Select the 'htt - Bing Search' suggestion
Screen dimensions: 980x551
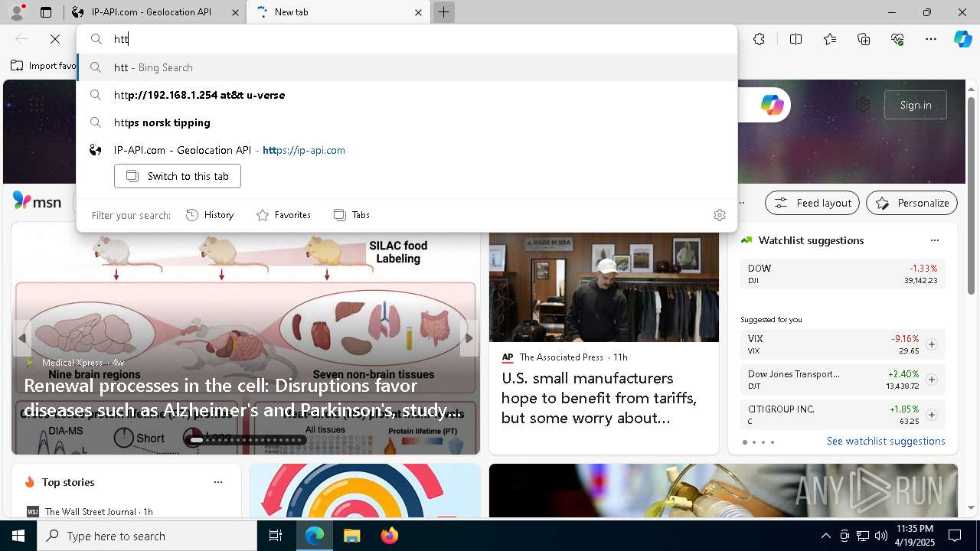[x=407, y=67]
